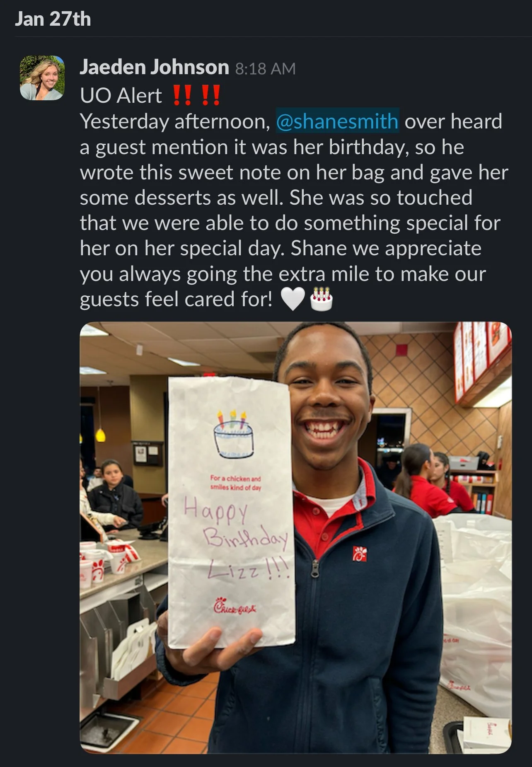Open the attached photo of bag

[295, 537]
